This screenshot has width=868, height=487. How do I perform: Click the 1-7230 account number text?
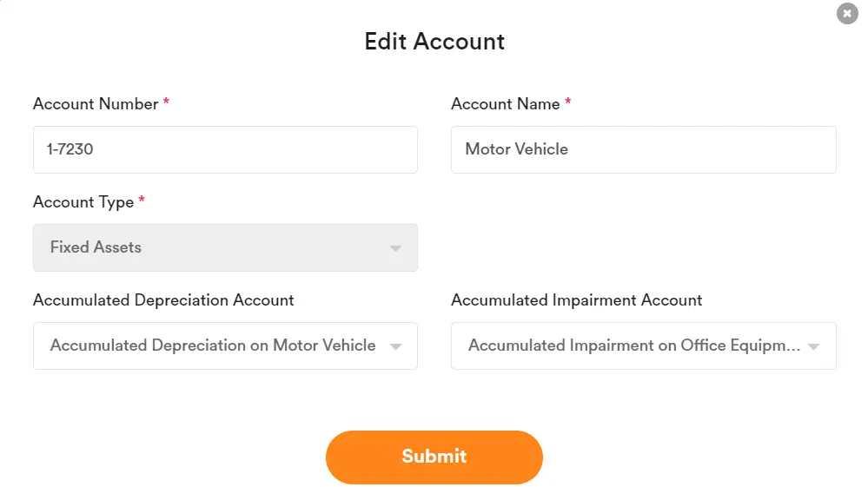[x=70, y=149]
